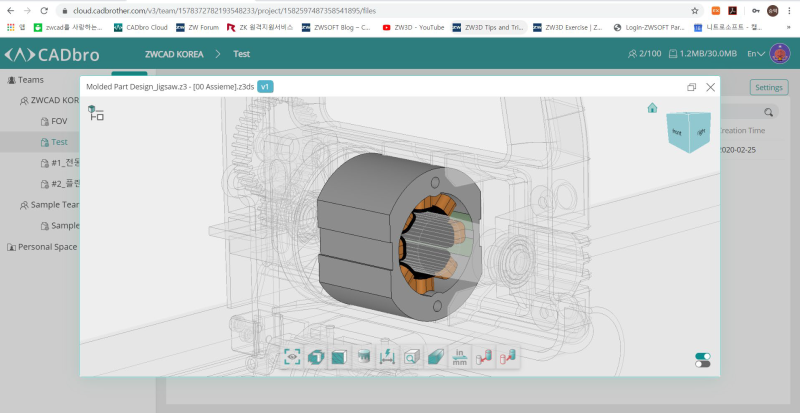800x413 pixels.
Task: Click the fit-to-view eye icon in viewer toolbar
Action: (x=292, y=357)
